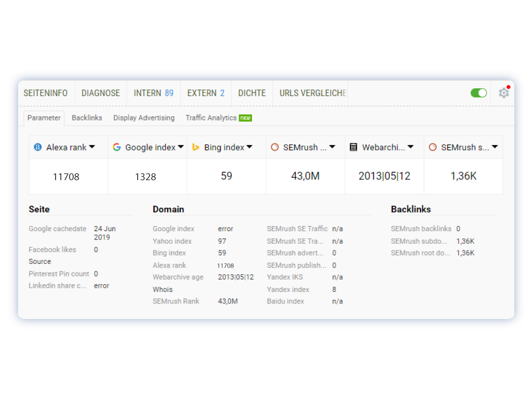Click the 1328 Google index value
This screenshot has width=532, height=399.
coord(145,177)
